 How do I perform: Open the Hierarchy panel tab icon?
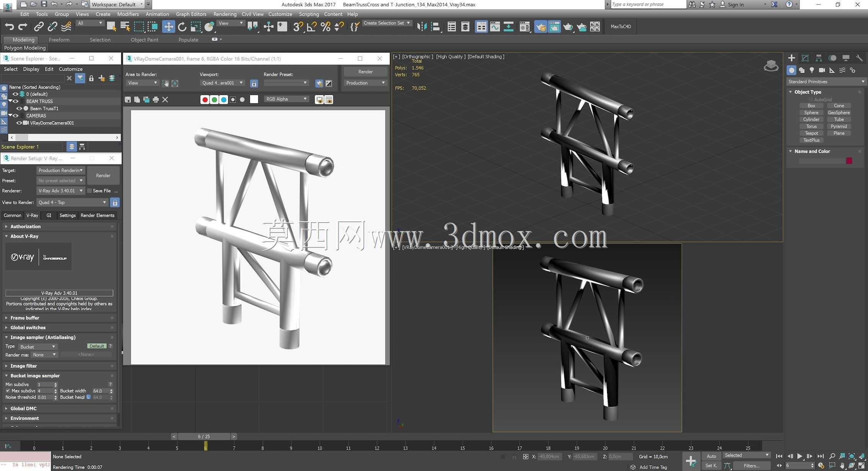819,58
